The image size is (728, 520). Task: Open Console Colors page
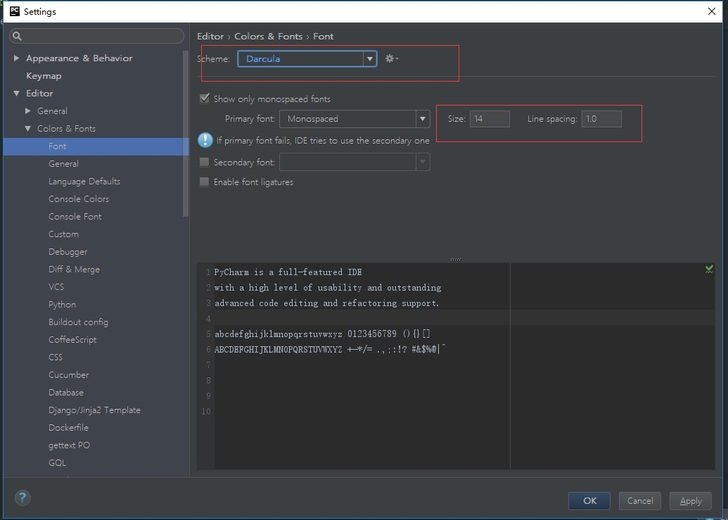(x=78, y=199)
